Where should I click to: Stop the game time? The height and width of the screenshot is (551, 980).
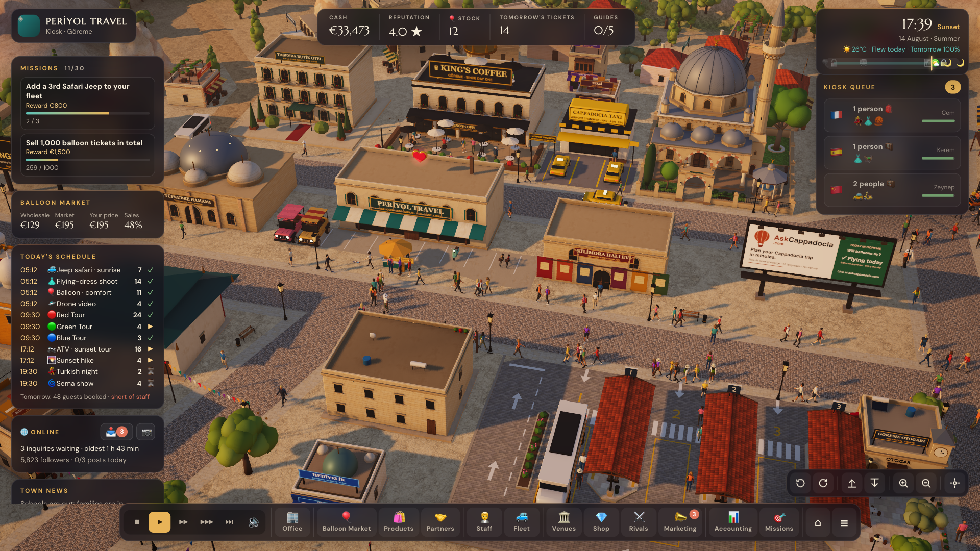tap(137, 522)
